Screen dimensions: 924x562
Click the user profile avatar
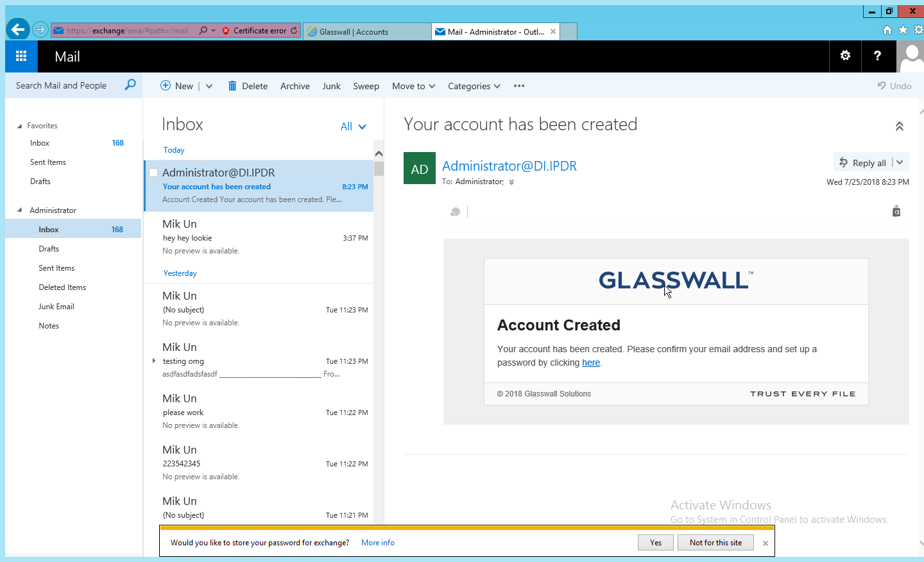(911, 56)
